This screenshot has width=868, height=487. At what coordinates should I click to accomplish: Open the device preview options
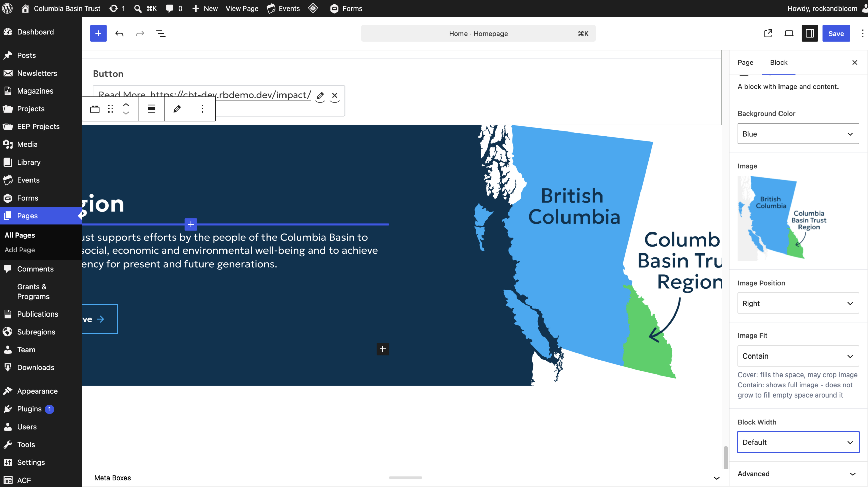[x=789, y=33]
